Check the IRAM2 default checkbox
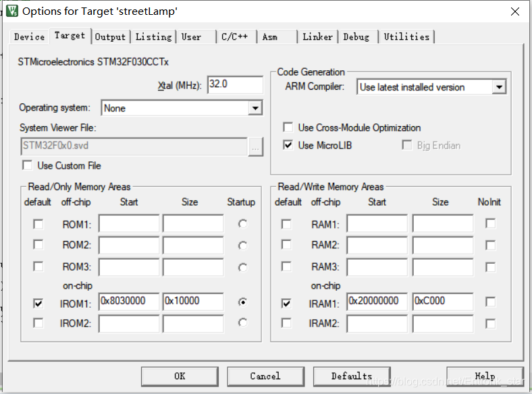The height and width of the screenshot is (394, 532). [x=286, y=322]
